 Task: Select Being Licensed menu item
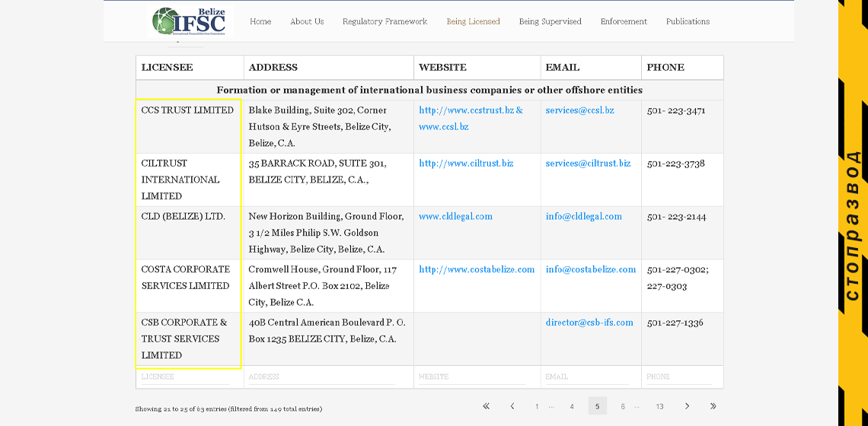coord(474,21)
